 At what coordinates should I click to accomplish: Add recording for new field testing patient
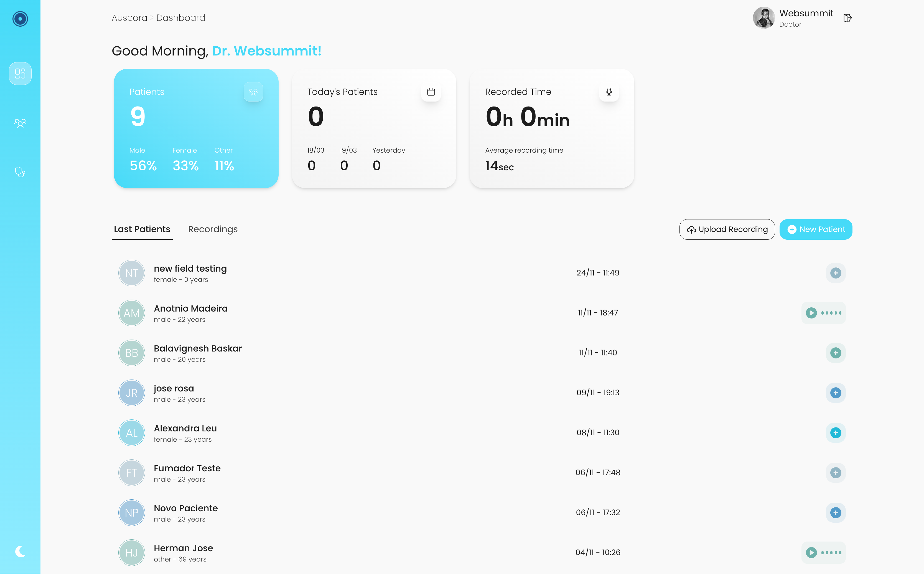[835, 273]
